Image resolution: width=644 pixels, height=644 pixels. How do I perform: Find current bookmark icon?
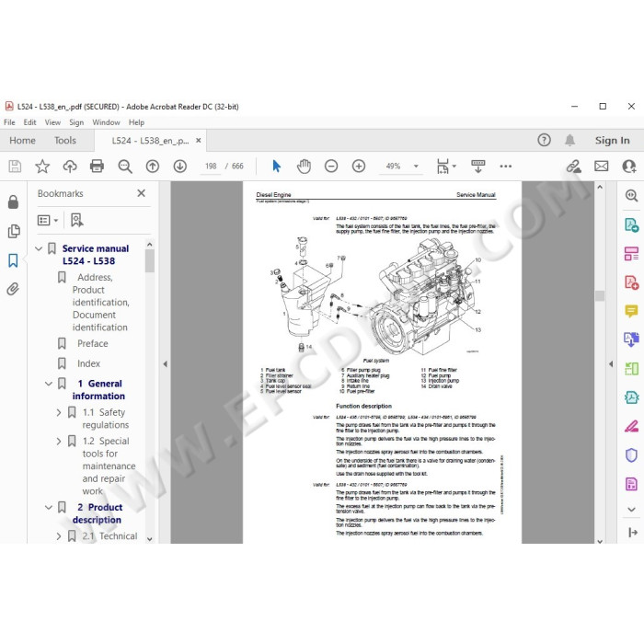[76, 220]
